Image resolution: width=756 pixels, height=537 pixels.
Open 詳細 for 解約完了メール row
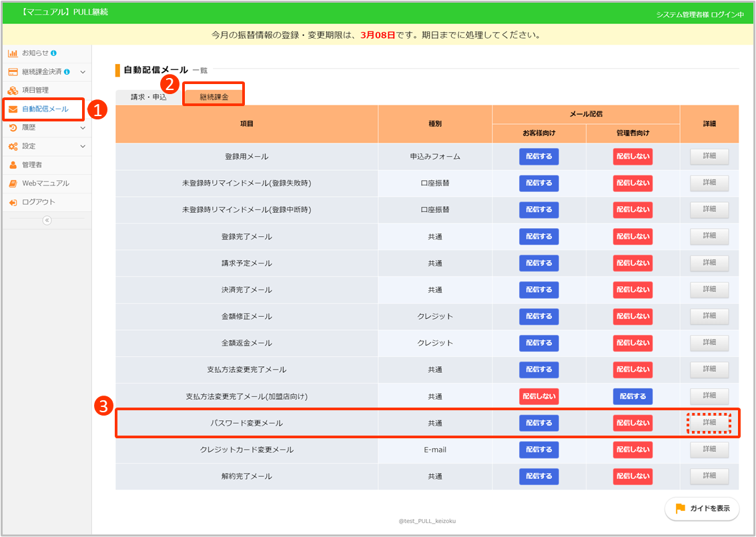[709, 476]
